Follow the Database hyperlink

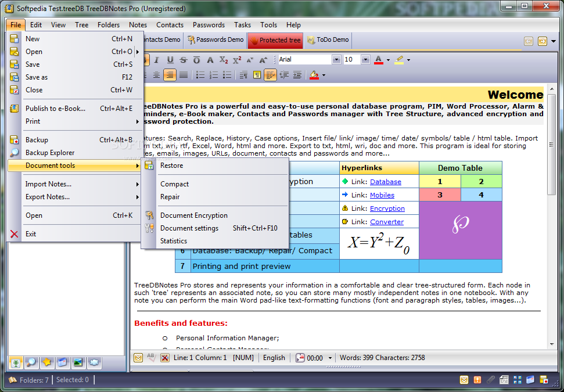pyautogui.click(x=386, y=182)
